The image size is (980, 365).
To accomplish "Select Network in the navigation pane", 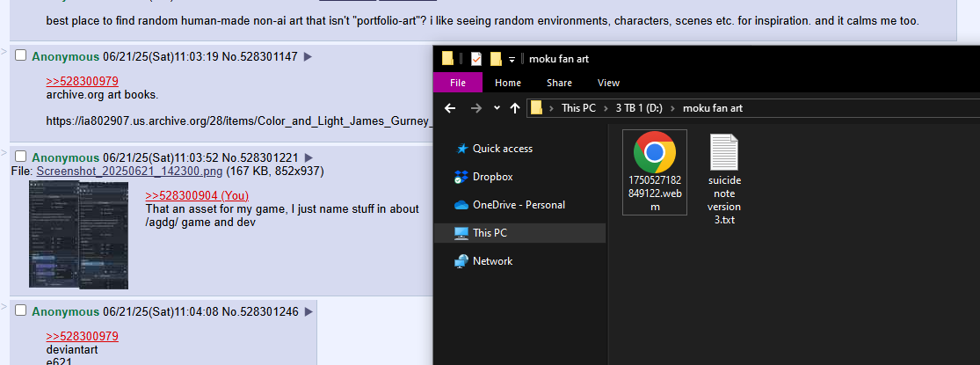I will (x=492, y=261).
